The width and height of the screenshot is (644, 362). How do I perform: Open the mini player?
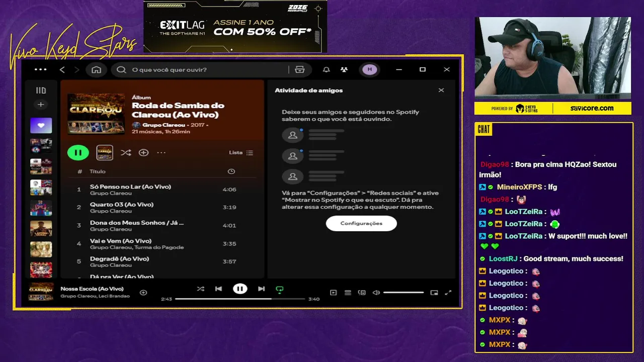tap(434, 292)
